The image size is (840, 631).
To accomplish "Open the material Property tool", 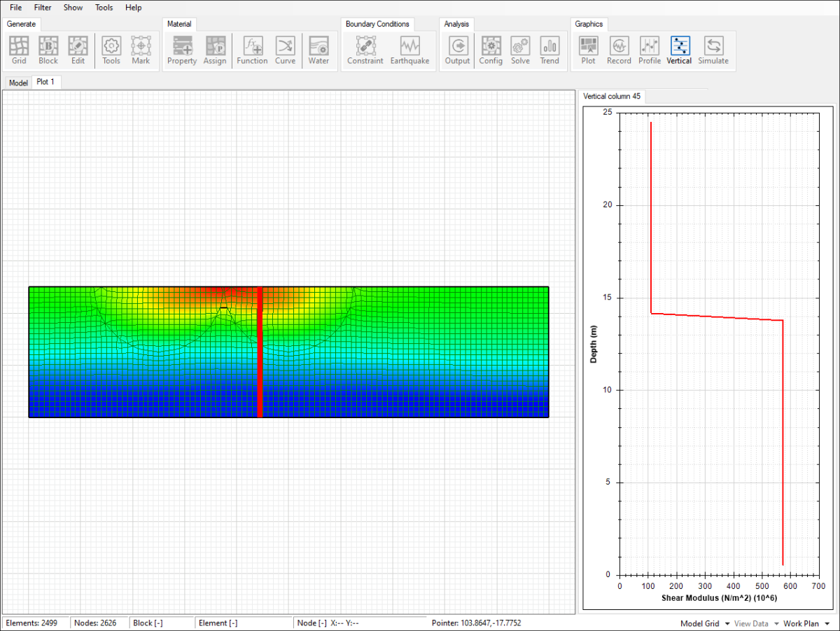I will (x=182, y=50).
